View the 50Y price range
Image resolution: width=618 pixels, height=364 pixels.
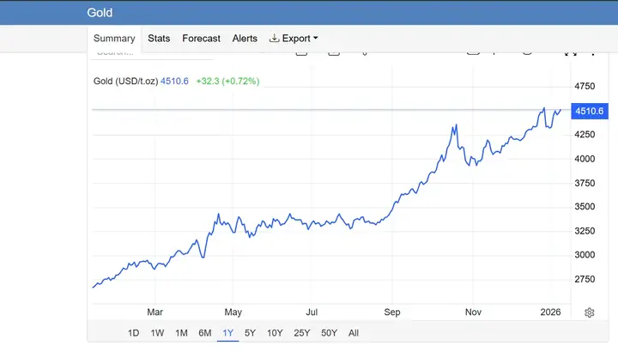tap(329, 333)
